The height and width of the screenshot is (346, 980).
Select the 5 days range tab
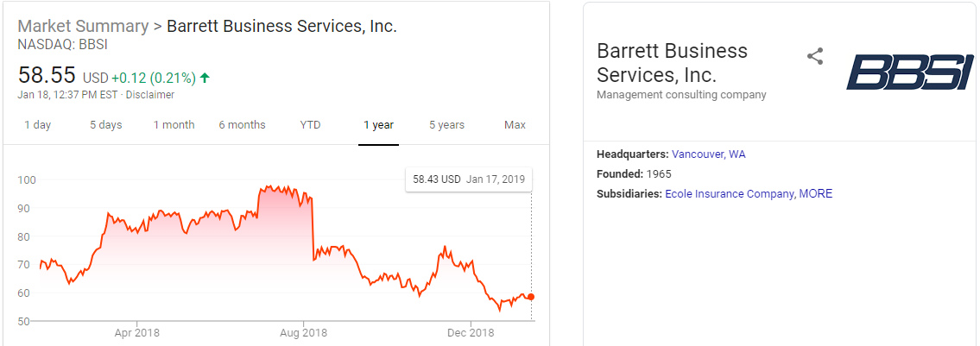pos(105,125)
